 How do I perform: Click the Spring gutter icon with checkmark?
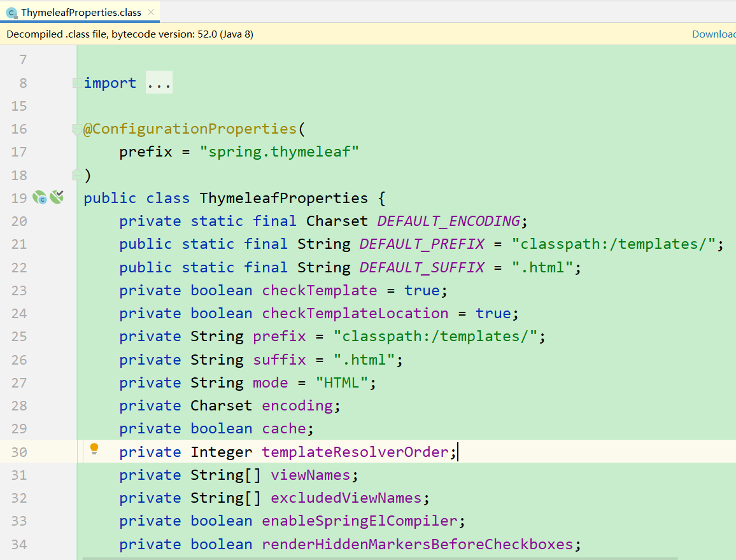pyautogui.click(x=57, y=197)
